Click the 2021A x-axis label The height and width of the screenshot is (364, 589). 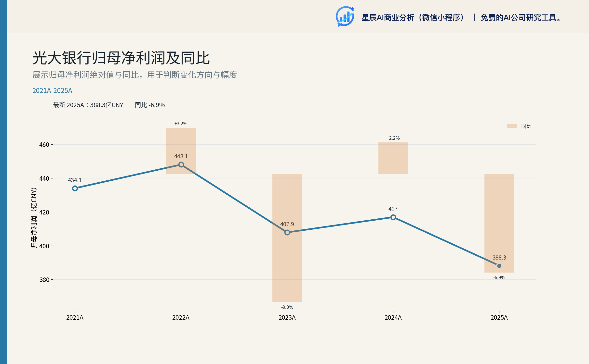(75, 318)
